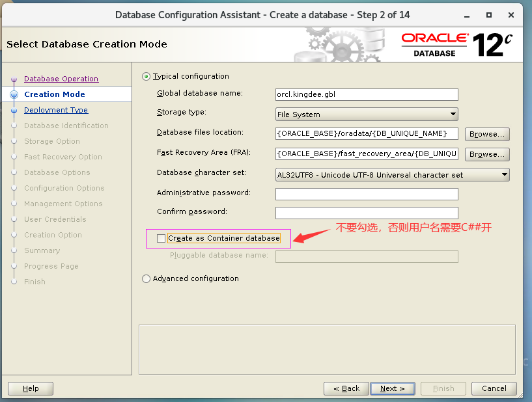Viewport: 532px width, 402px height.
Task: Minimize the Database Configuration Assistant window
Action: tap(467, 15)
